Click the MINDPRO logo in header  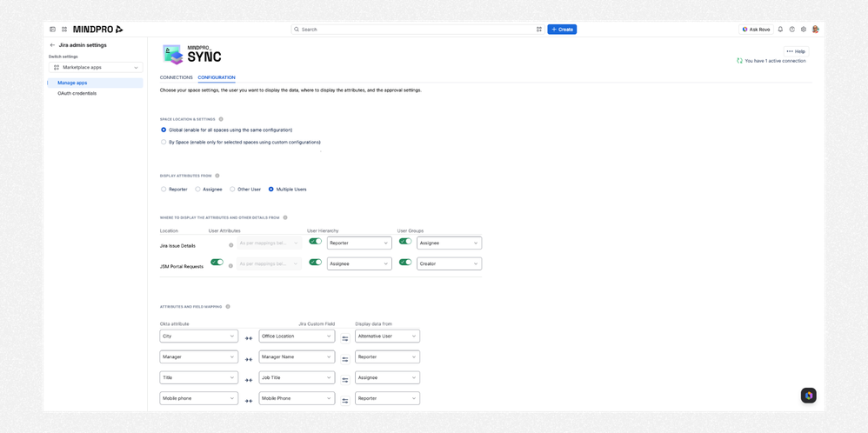(x=98, y=30)
